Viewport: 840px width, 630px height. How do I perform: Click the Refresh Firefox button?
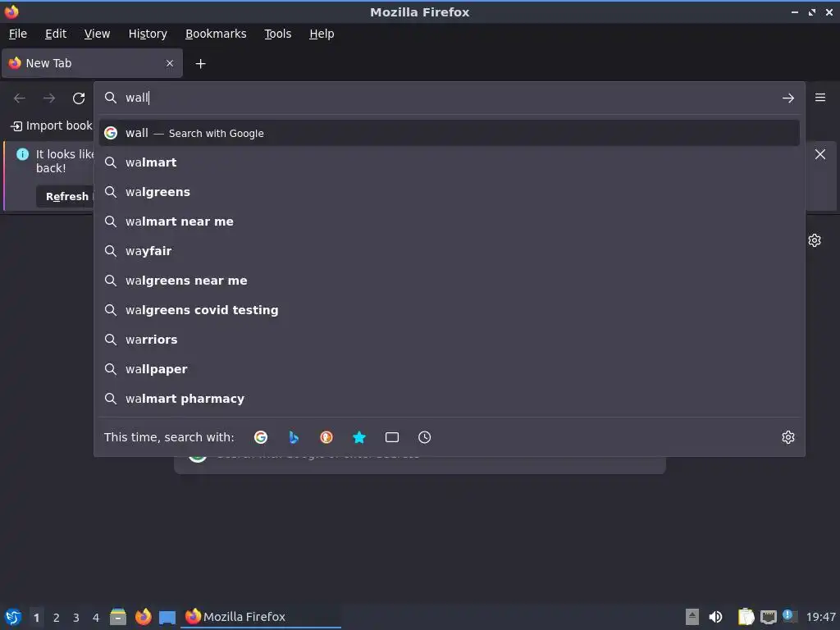pyautogui.click(x=66, y=196)
